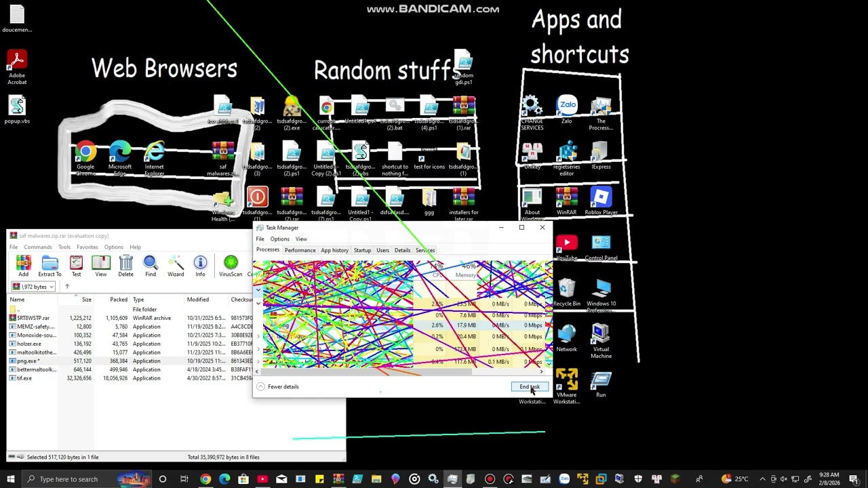Select the Virtual Machine desktop shortcut
868x488 pixels.
[x=601, y=342]
